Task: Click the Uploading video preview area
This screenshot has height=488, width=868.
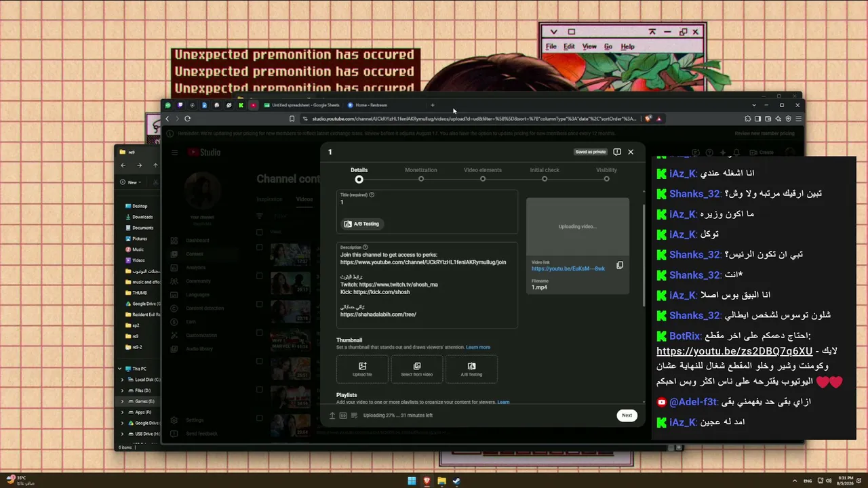Action: 578,226
